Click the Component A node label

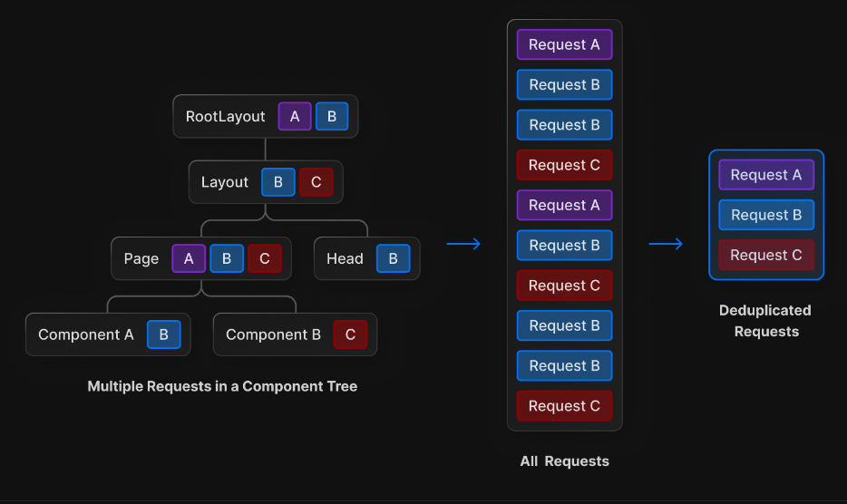[x=86, y=334]
